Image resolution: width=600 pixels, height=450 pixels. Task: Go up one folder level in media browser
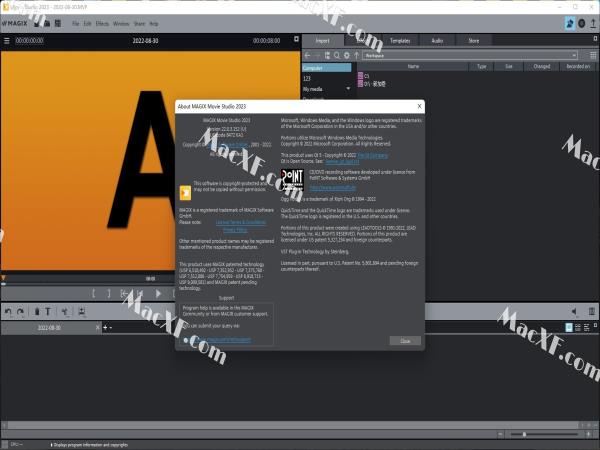(357, 55)
